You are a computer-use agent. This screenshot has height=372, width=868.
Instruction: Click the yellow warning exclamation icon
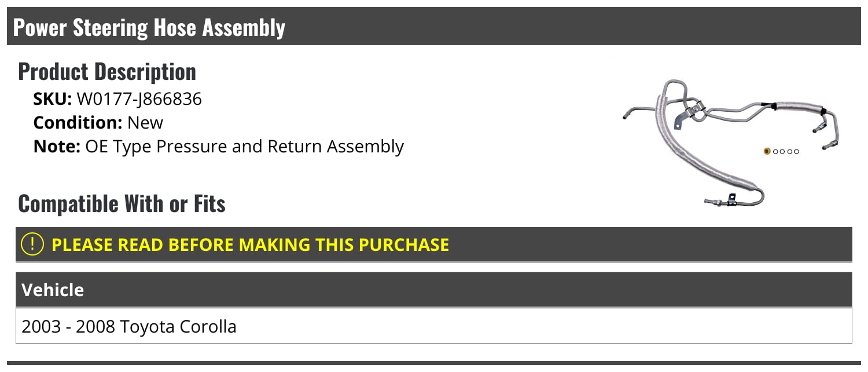pyautogui.click(x=32, y=245)
